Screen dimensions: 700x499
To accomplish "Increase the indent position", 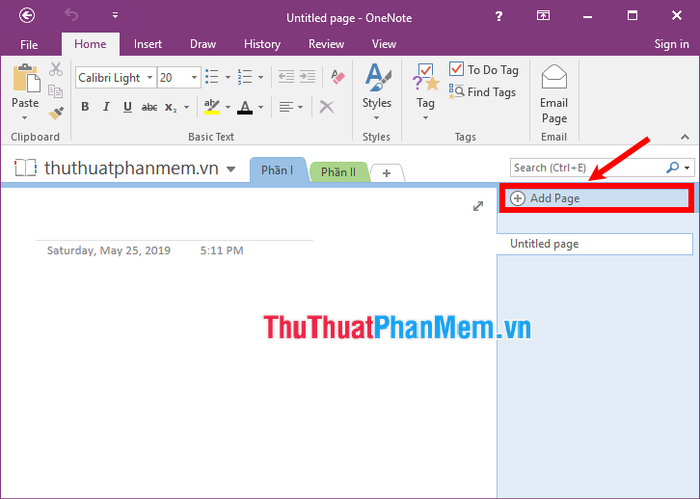I will [x=308, y=77].
